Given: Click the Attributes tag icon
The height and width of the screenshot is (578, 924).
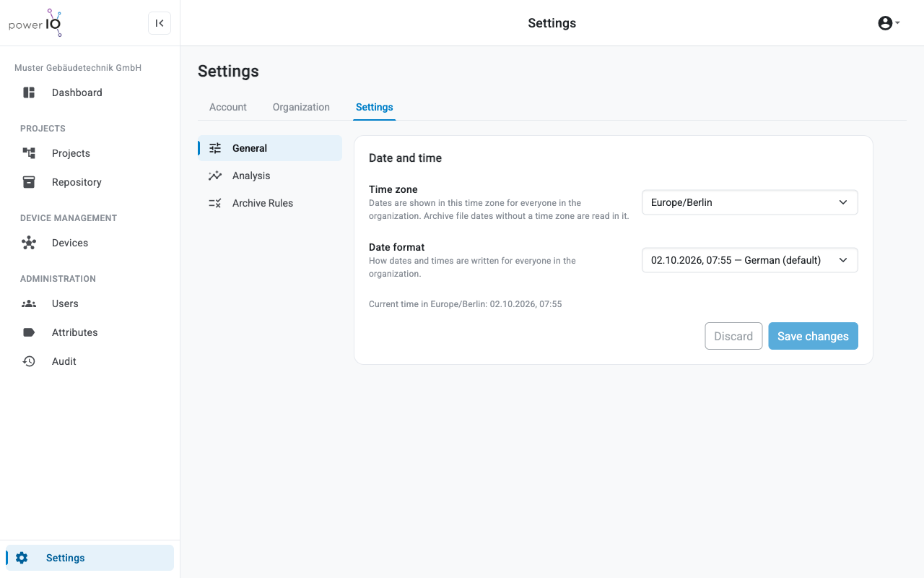Looking at the screenshot, I should [29, 332].
